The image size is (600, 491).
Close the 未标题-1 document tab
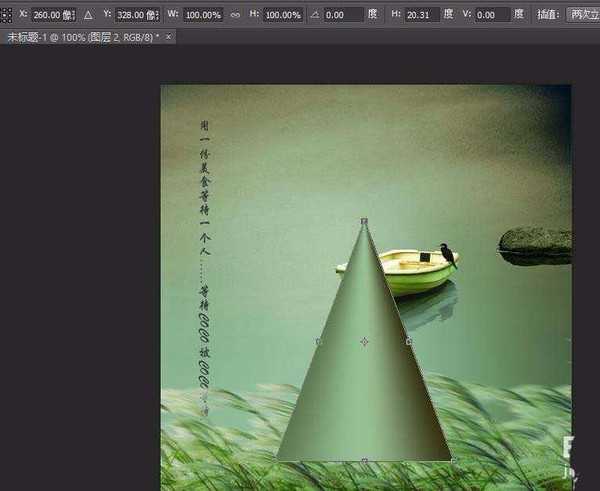point(169,36)
